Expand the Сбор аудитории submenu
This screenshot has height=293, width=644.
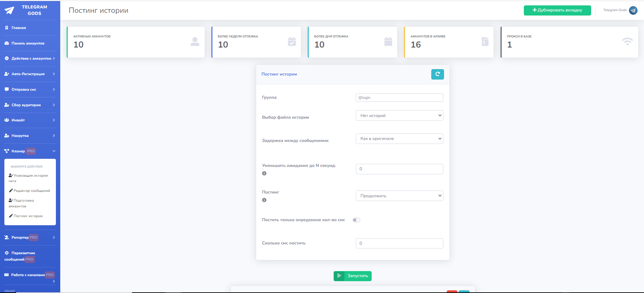[x=30, y=105]
